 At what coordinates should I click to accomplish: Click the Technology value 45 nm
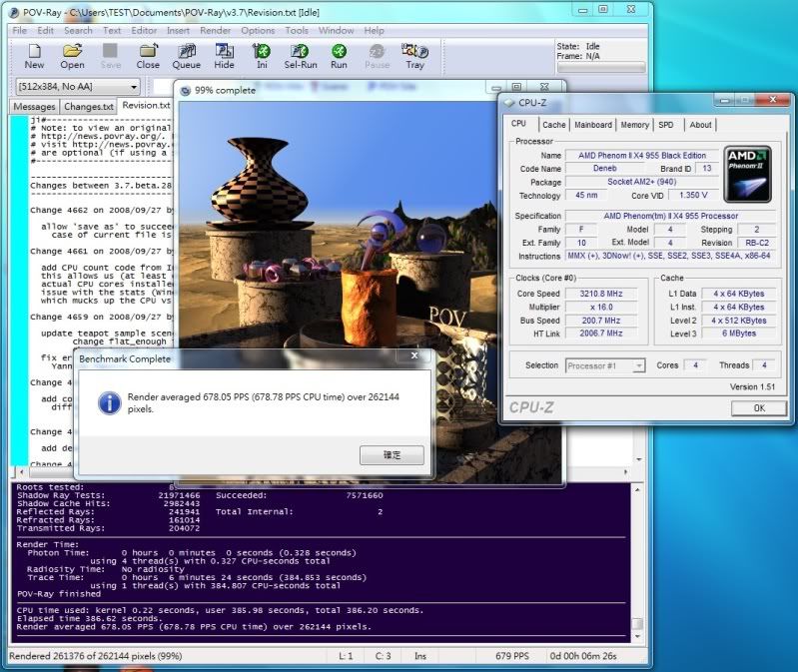point(586,196)
